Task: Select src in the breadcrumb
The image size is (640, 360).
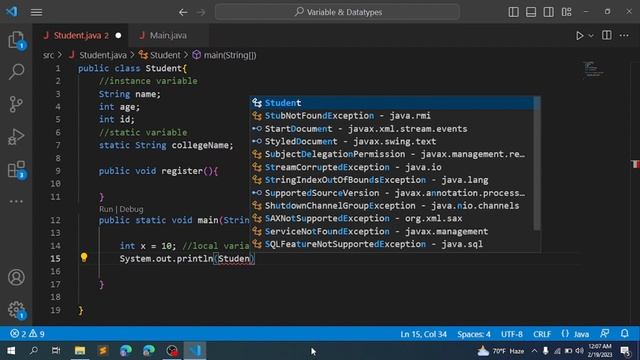Action: coord(48,55)
